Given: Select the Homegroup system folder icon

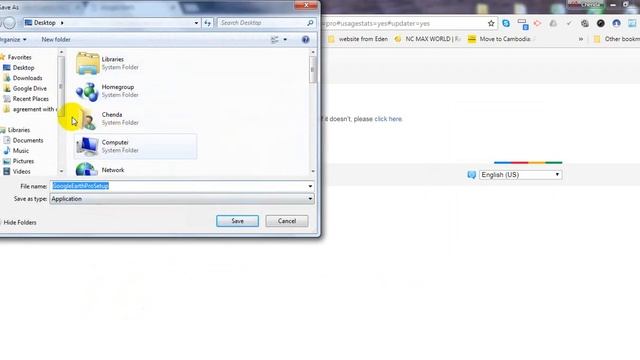Looking at the screenshot, I should tap(87, 91).
